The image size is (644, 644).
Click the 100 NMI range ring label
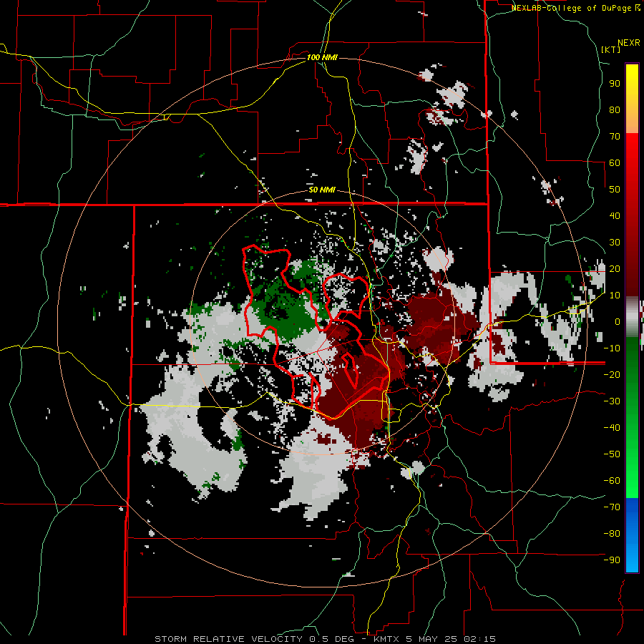(x=322, y=57)
